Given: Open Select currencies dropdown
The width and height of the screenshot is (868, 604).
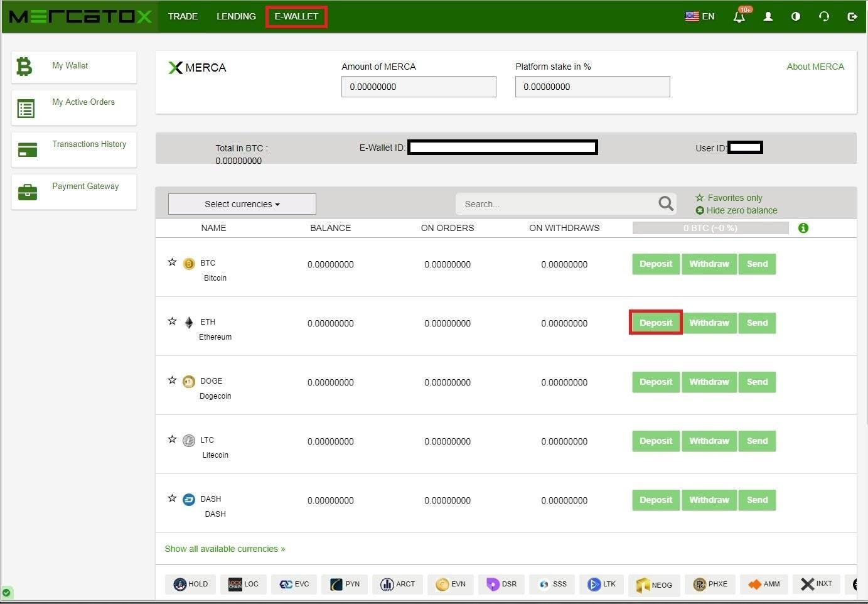Looking at the screenshot, I should coord(242,204).
